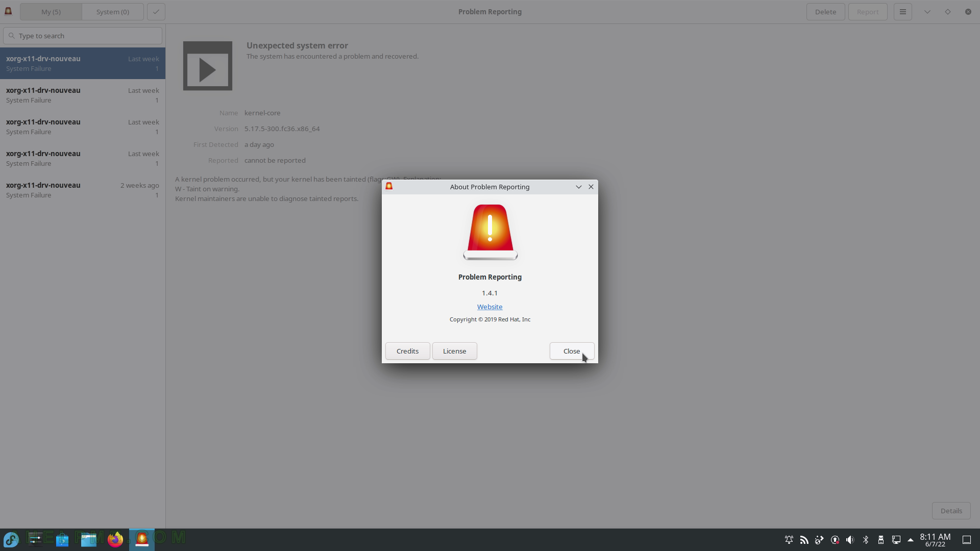Minimize the main Problem Reporting window
Image resolution: width=980 pixels, height=551 pixels.
coord(927,12)
